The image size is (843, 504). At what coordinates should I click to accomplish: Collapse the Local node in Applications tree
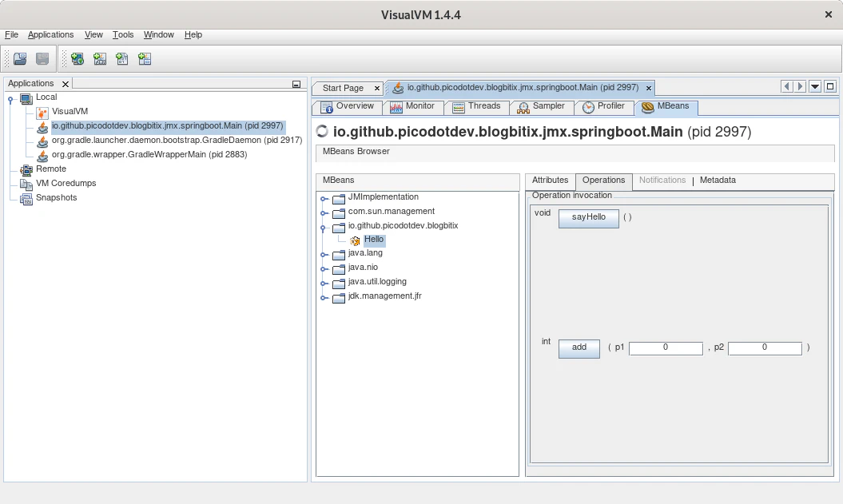pos(10,98)
